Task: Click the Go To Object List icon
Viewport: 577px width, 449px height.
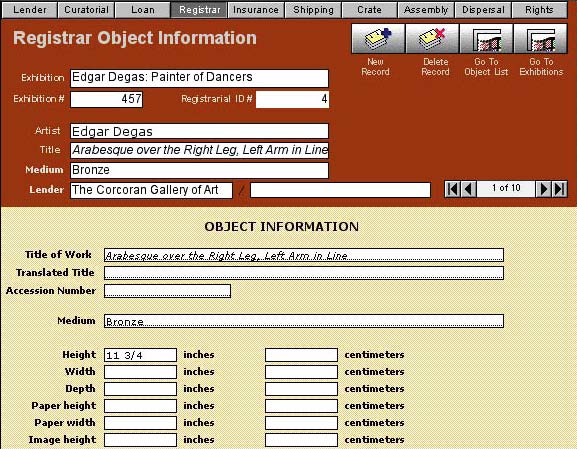Action: click(x=486, y=39)
